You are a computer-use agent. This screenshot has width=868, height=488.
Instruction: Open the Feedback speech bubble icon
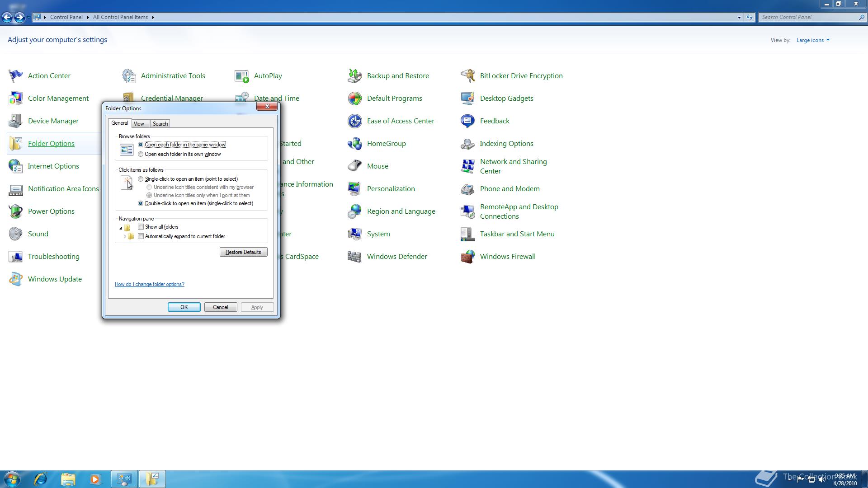pos(468,121)
